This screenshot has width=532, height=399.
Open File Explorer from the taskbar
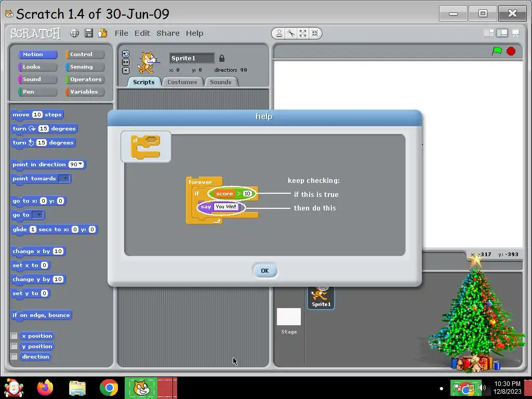[x=77, y=388]
